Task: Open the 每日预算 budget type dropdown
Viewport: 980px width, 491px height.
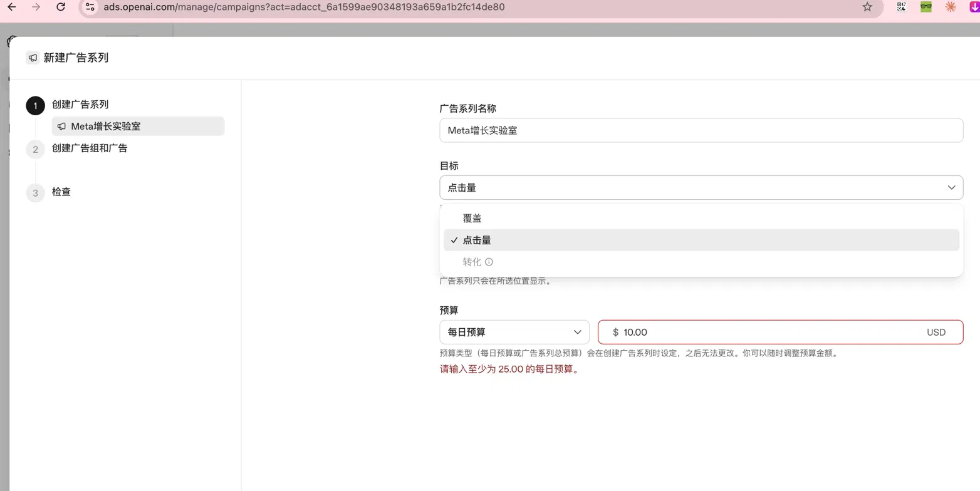Action: point(514,332)
